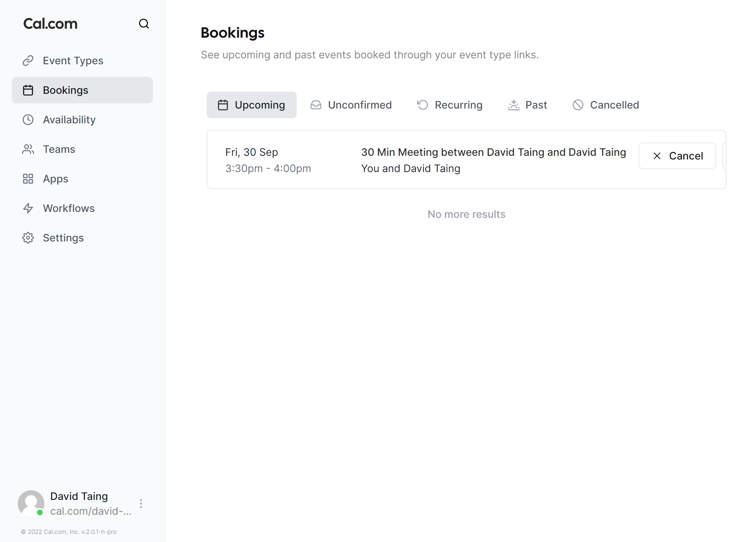Select the Upcoming tab
This screenshot has width=756, height=542.
click(251, 105)
